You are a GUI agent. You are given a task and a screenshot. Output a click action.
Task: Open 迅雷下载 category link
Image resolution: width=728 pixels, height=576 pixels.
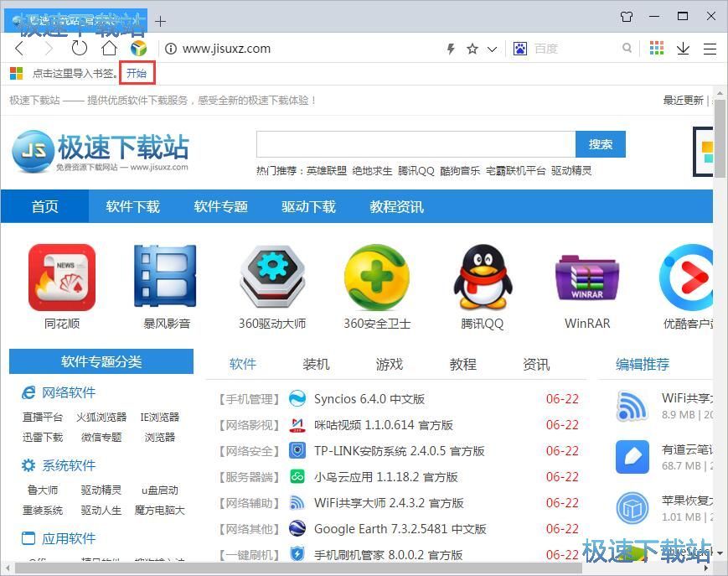coord(42,437)
